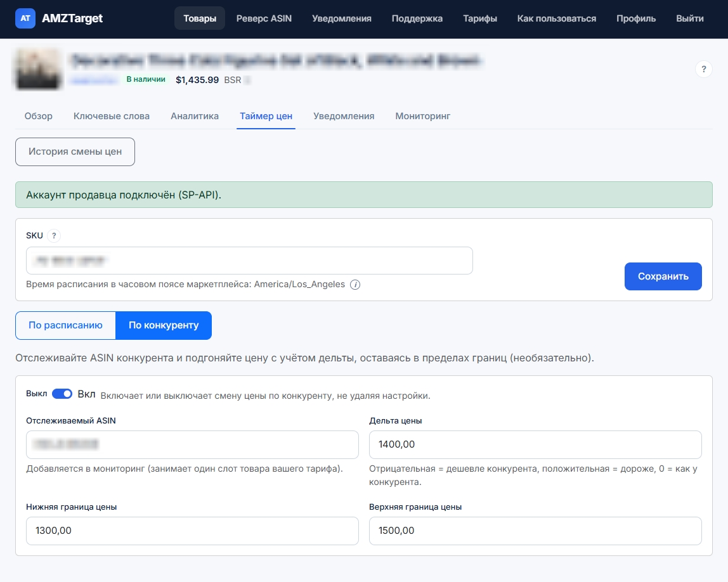The height and width of the screenshot is (582, 728).
Task: Select the По конкуренту mode
Action: click(164, 325)
